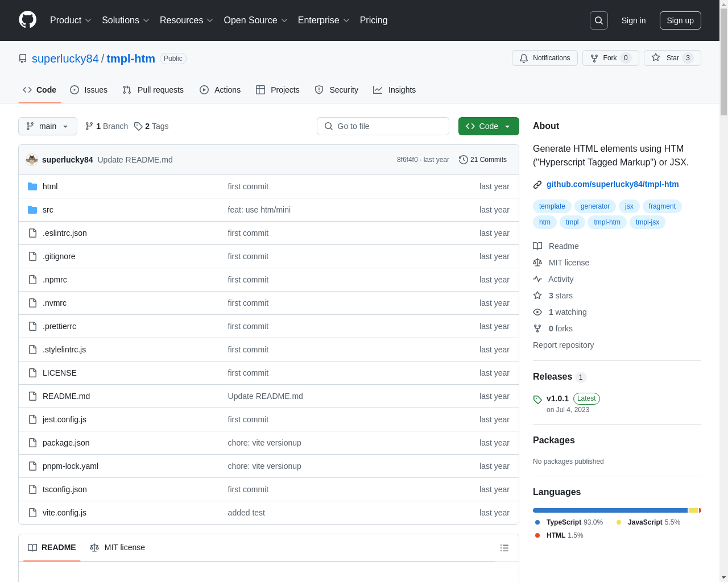Click the Notifications bell icon

524,58
